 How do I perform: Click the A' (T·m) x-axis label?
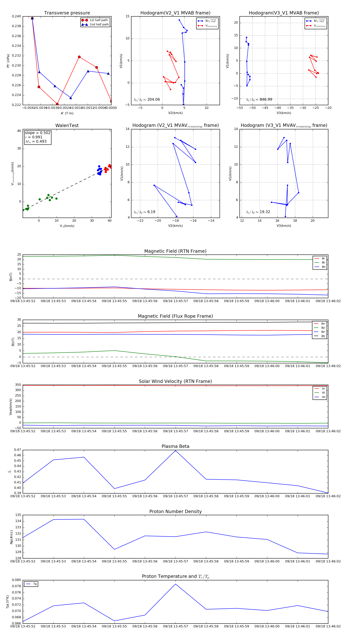67,113
